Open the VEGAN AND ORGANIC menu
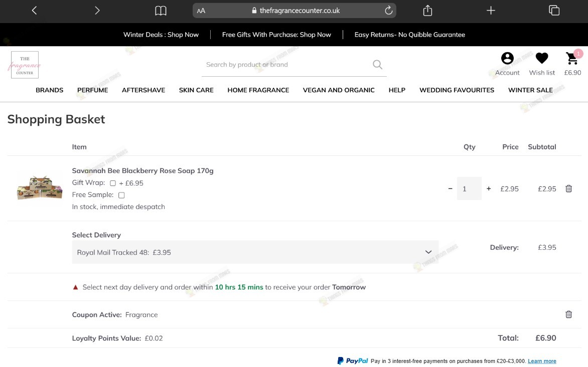This screenshot has width=588, height=367. (339, 90)
